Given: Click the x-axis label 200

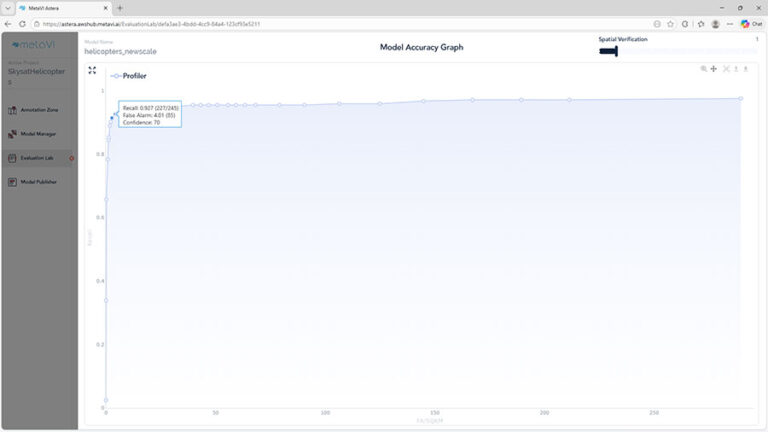Looking at the screenshot, I should coord(544,413).
